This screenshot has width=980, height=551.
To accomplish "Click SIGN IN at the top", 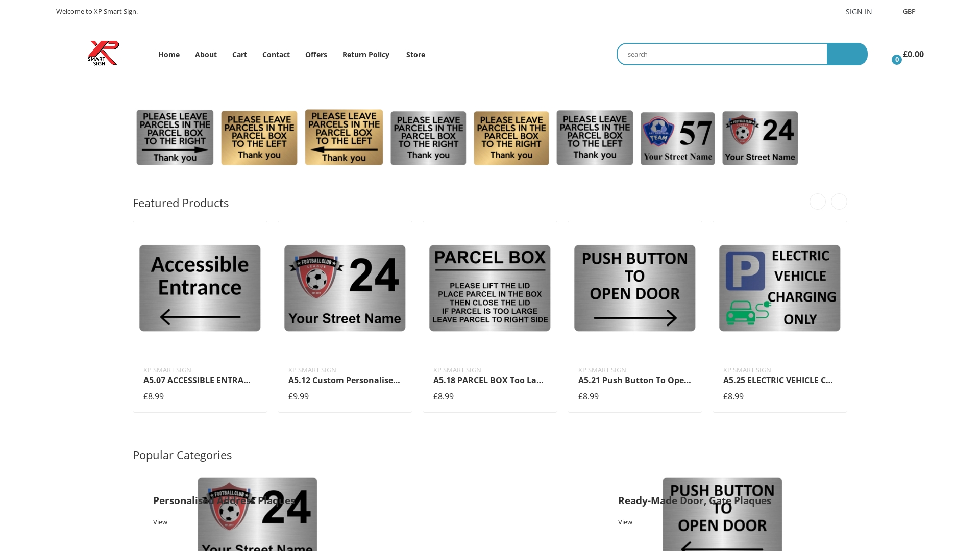I will point(859,11).
